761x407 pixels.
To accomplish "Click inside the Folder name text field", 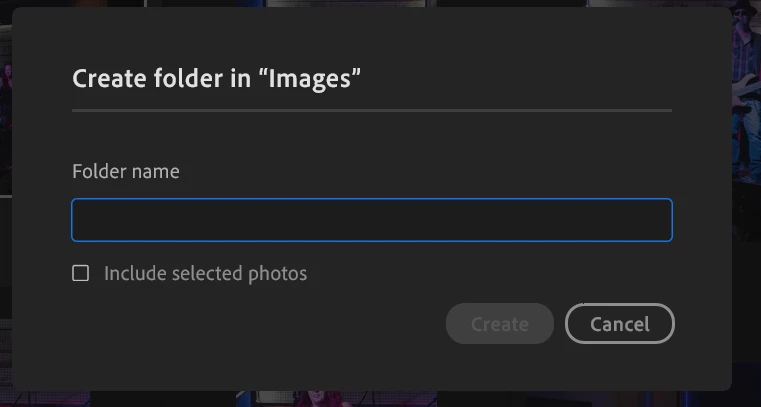I will pos(372,220).
